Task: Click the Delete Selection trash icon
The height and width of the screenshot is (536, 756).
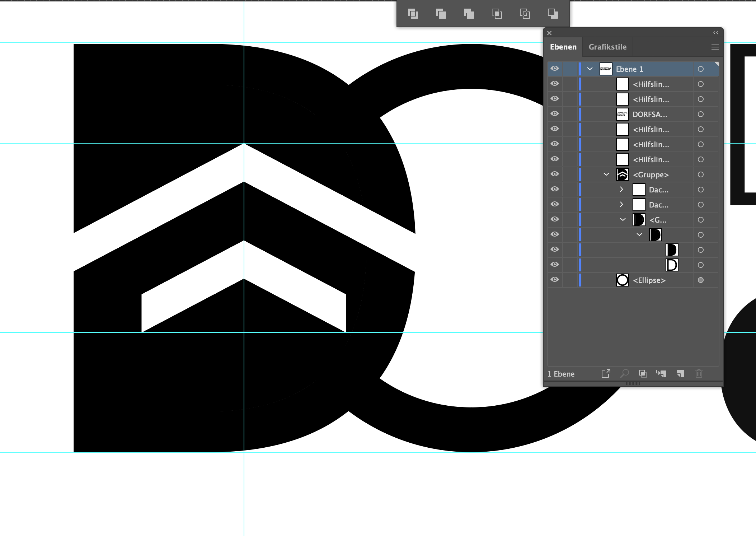Action: [x=699, y=373]
